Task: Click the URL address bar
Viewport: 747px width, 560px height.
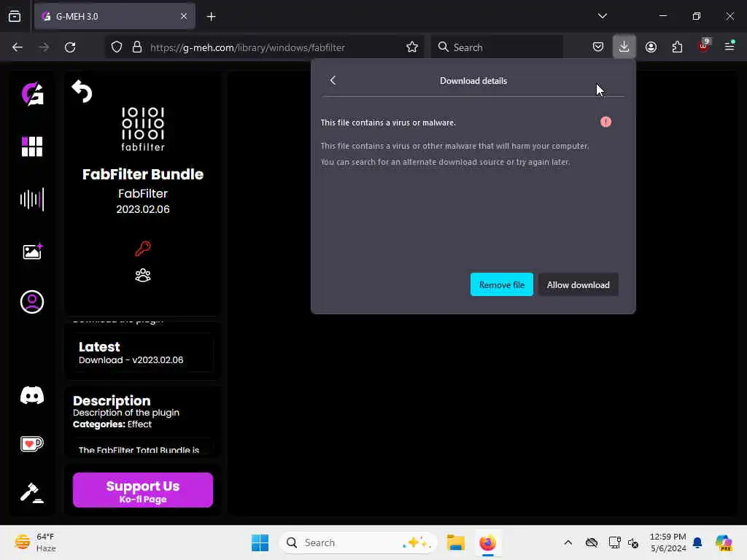Action: (264, 47)
